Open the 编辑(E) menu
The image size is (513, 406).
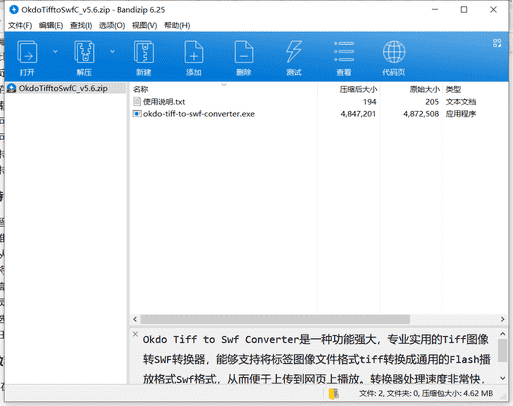[x=51, y=25]
